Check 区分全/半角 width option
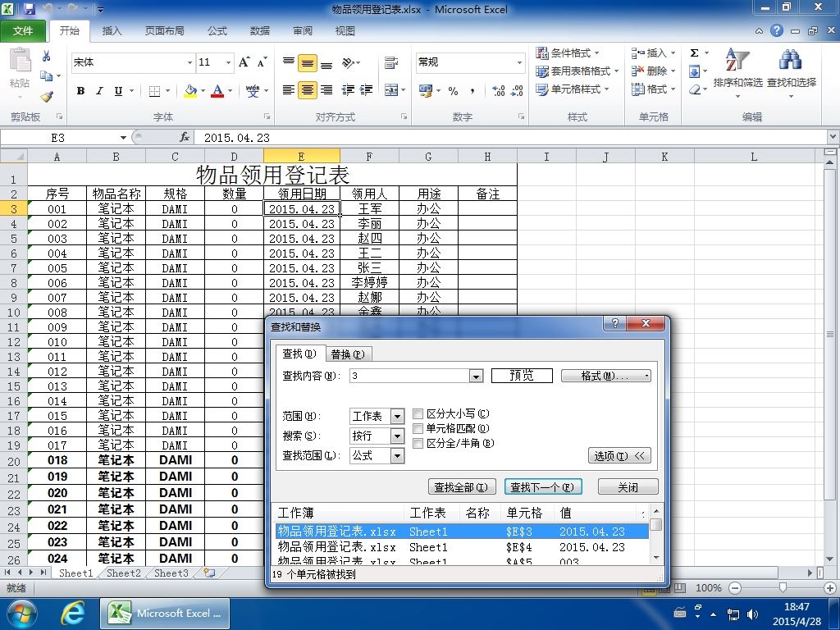This screenshot has width=840, height=630. (x=418, y=443)
